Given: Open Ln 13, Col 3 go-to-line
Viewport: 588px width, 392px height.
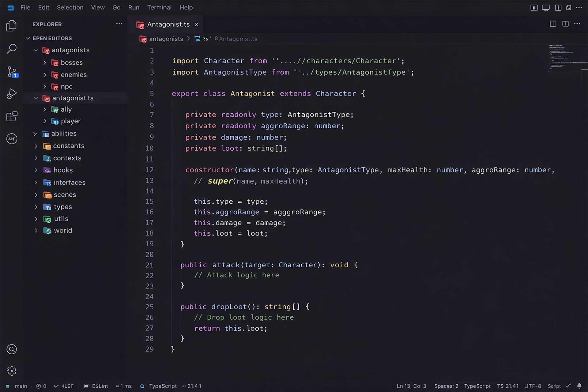Looking at the screenshot, I should tap(411, 386).
